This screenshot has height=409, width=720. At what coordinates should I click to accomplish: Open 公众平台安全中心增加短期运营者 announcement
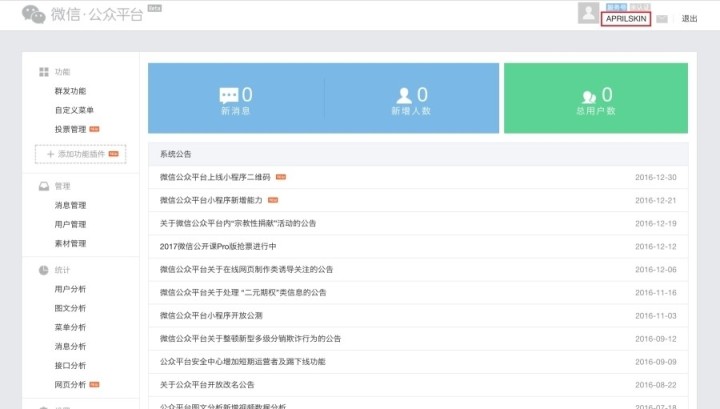pyautogui.click(x=242, y=362)
